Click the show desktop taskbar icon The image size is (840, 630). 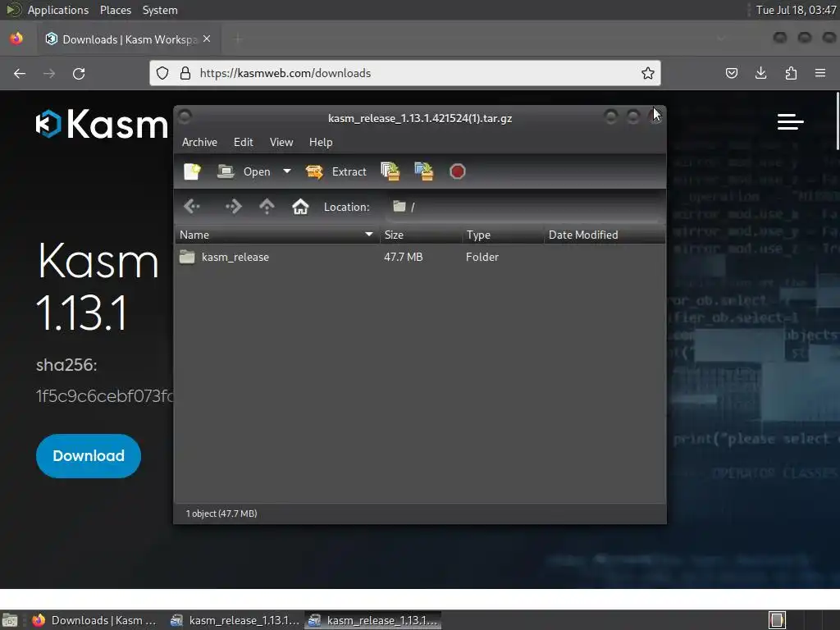(10, 620)
